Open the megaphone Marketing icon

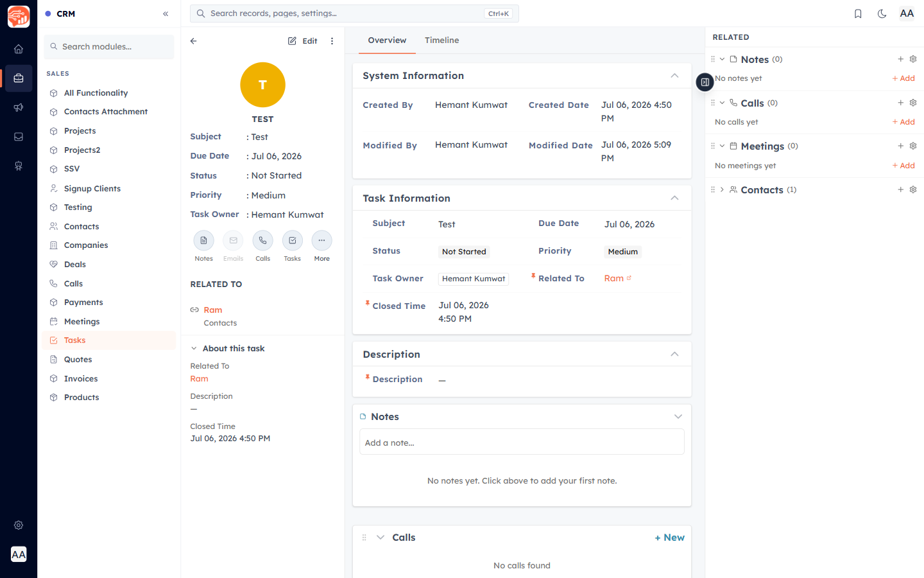(19, 107)
